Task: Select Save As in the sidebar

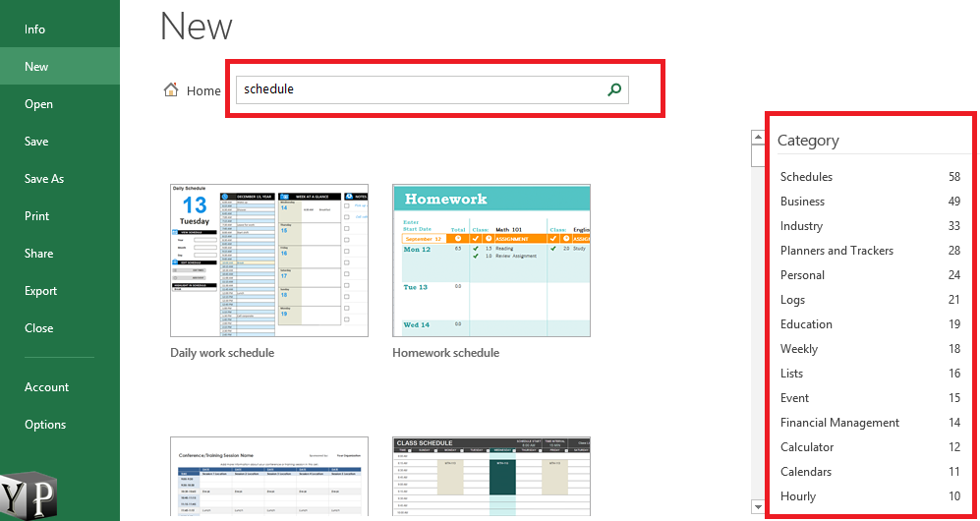Action: point(44,179)
